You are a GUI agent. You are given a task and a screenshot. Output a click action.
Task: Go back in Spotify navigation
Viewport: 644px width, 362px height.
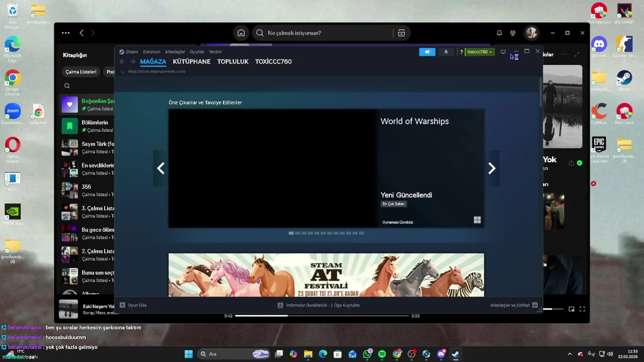82,33
